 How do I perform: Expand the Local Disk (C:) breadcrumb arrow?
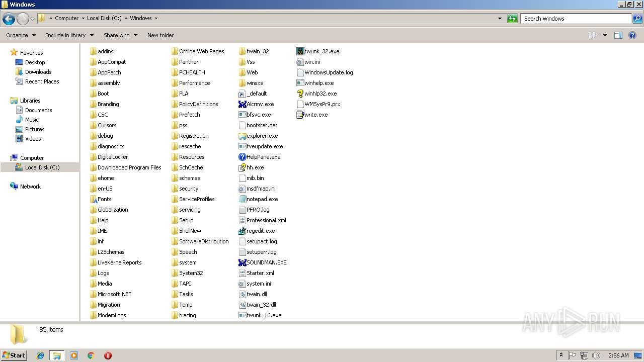click(x=126, y=18)
